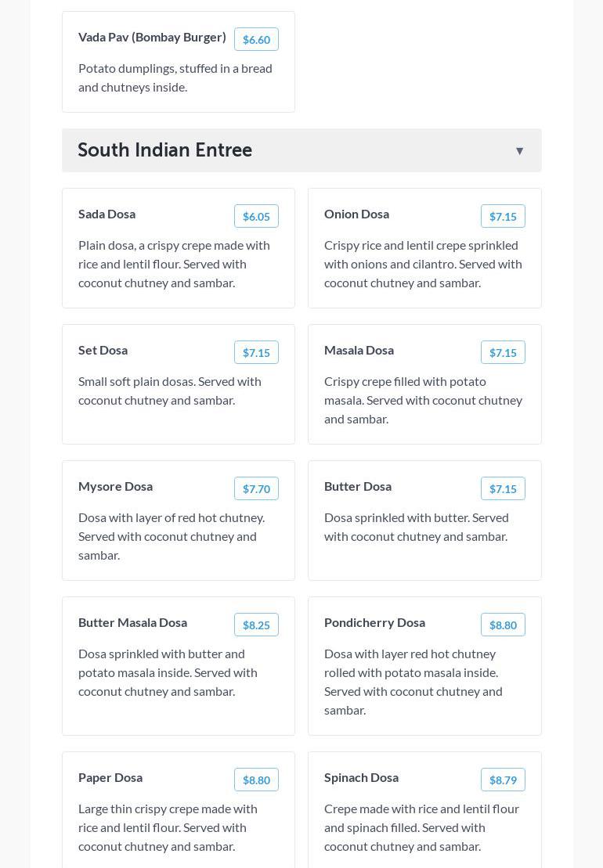Open the Masala Dosa item title
Viewport: 603px width, 868px height.
[x=359, y=351]
